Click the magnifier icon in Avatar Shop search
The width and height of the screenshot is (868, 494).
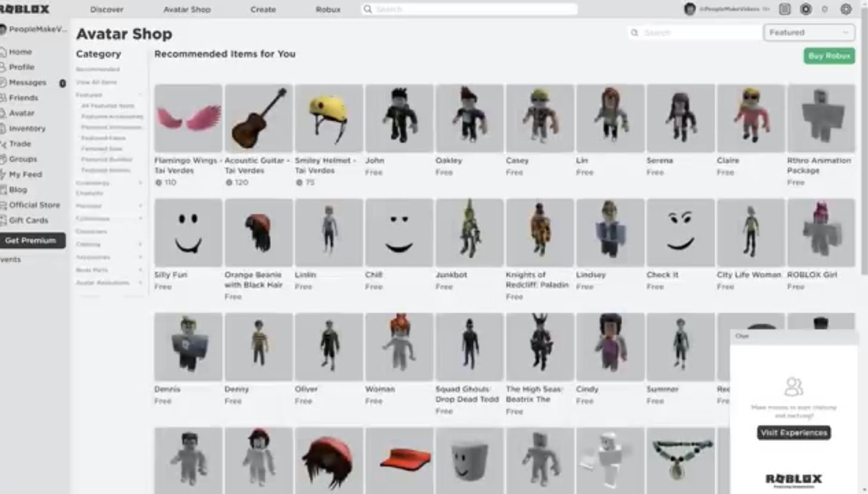coord(634,33)
